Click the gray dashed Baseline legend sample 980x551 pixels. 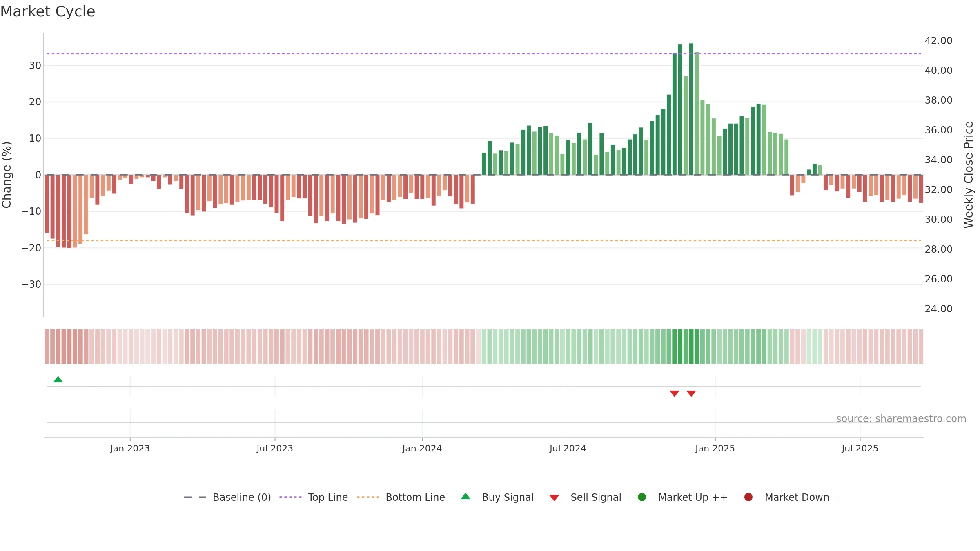[x=195, y=497]
